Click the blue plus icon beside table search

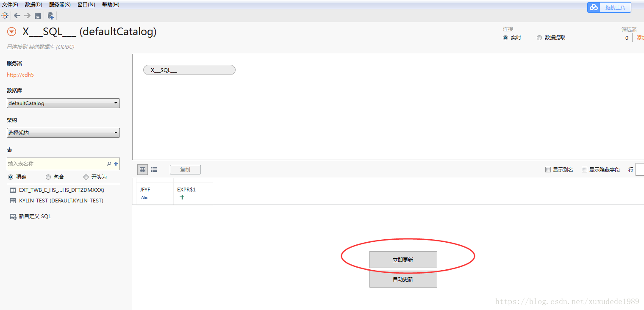[x=116, y=163]
